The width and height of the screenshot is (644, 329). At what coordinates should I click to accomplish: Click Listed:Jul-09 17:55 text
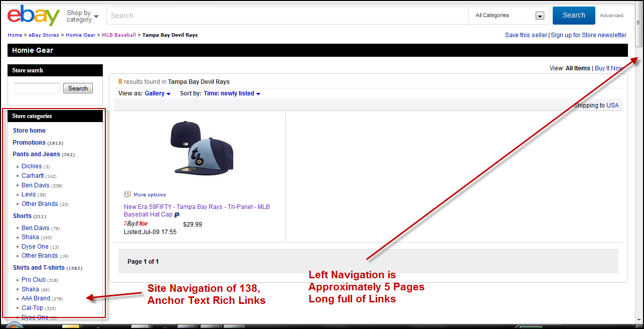pyautogui.click(x=150, y=232)
